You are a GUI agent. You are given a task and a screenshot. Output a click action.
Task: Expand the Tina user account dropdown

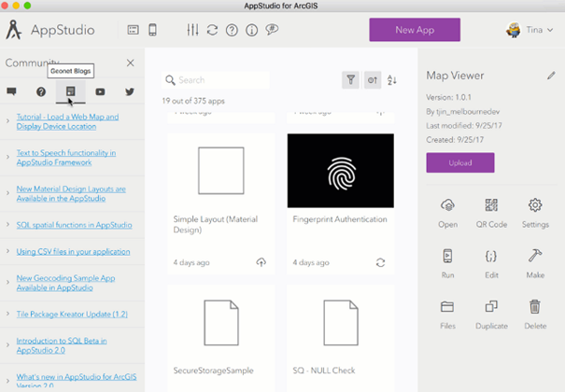[530, 30]
